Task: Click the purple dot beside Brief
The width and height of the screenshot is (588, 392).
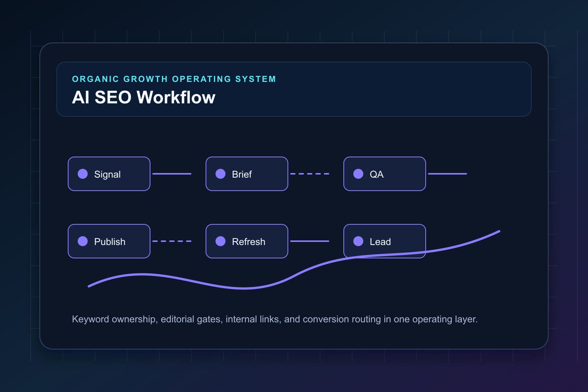Action: pos(220,174)
